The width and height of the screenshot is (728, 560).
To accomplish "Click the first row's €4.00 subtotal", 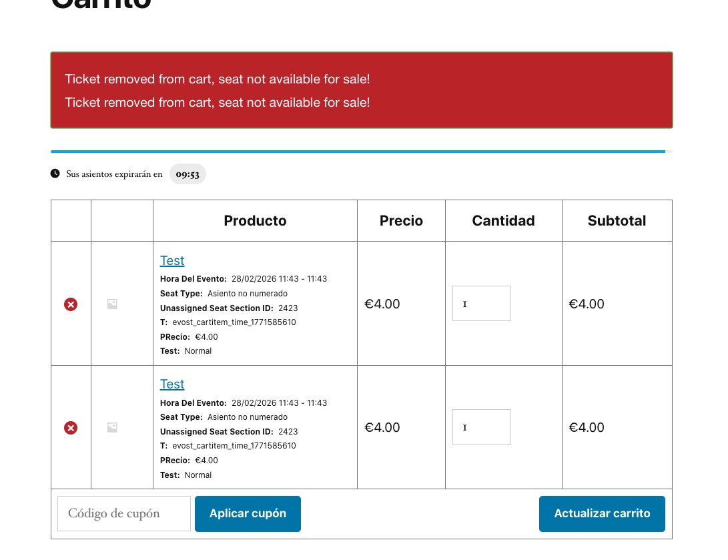I will point(587,304).
